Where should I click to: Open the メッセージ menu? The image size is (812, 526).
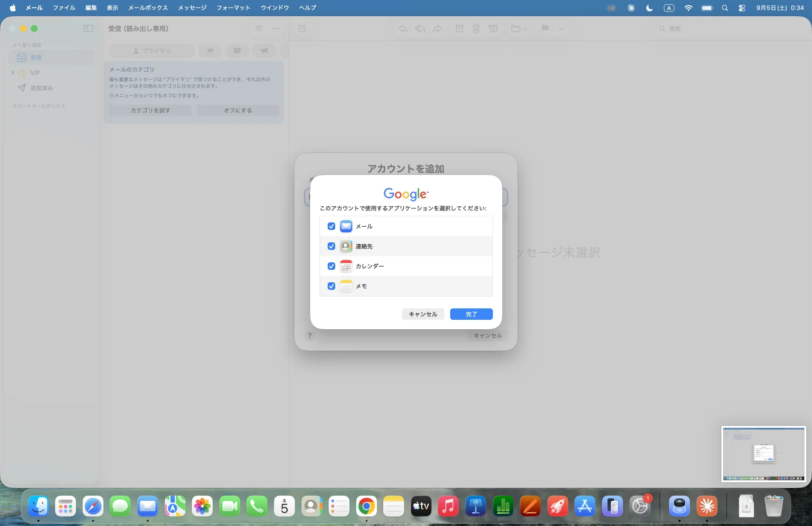click(192, 8)
